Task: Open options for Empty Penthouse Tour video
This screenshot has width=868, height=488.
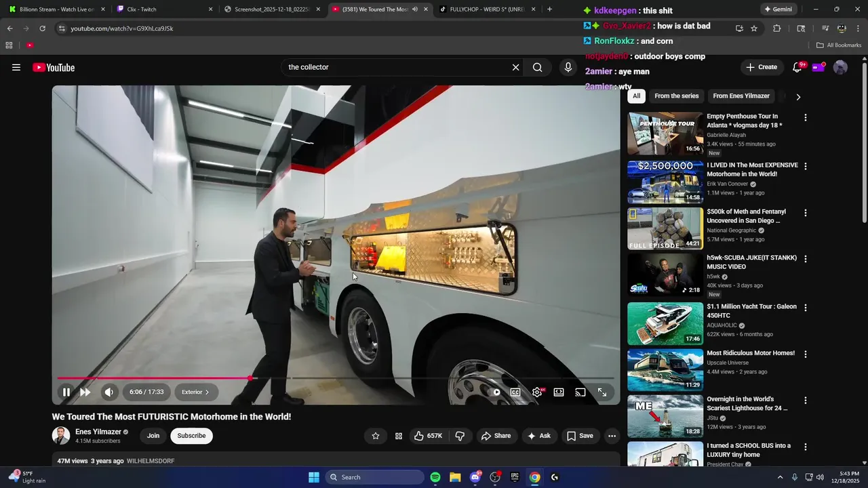Action: 806,117
